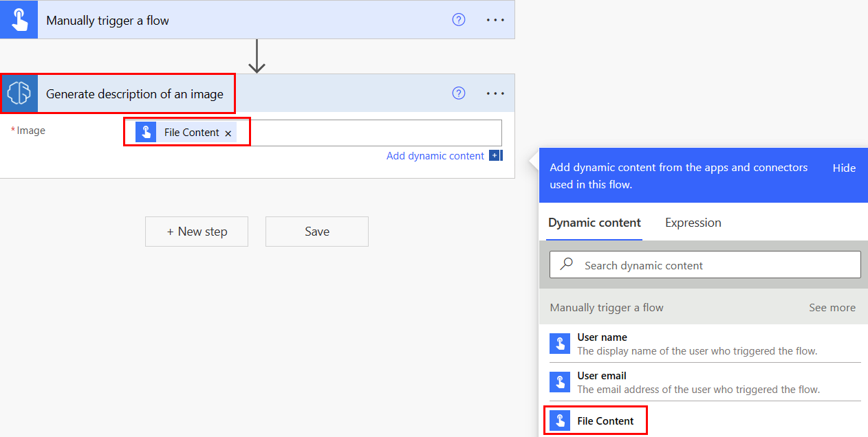The width and height of the screenshot is (868, 437).
Task: Open the ellipsis menu on the trigger card
Action: click(495, 19)
